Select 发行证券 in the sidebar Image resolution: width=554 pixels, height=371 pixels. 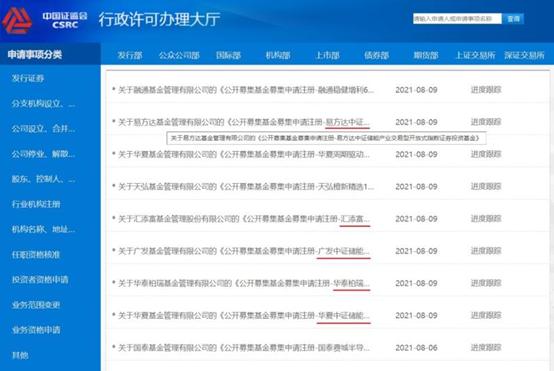(28, 78)
